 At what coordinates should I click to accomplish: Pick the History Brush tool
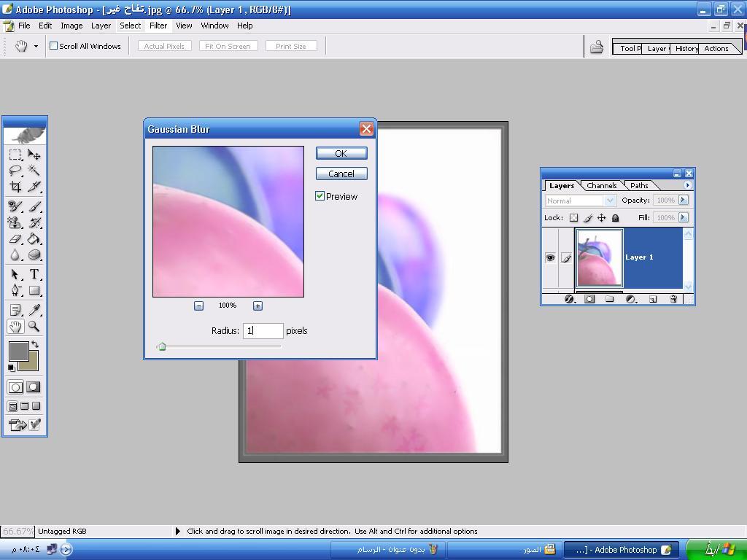pos(34,222)
